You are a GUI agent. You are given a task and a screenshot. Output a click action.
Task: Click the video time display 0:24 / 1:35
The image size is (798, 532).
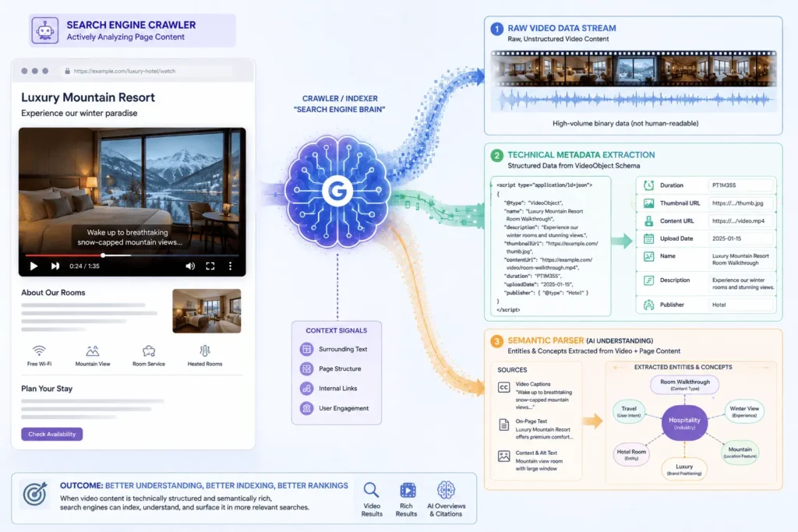[84, 266]
